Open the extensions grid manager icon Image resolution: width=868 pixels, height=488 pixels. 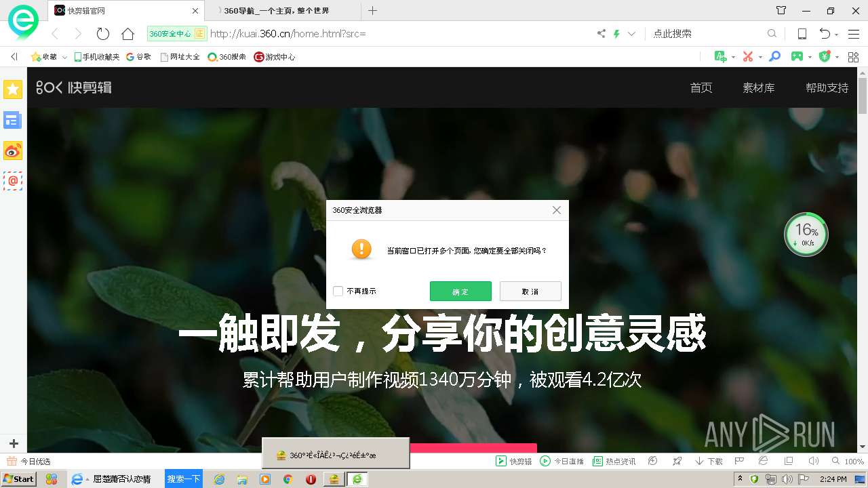(853, 56)
